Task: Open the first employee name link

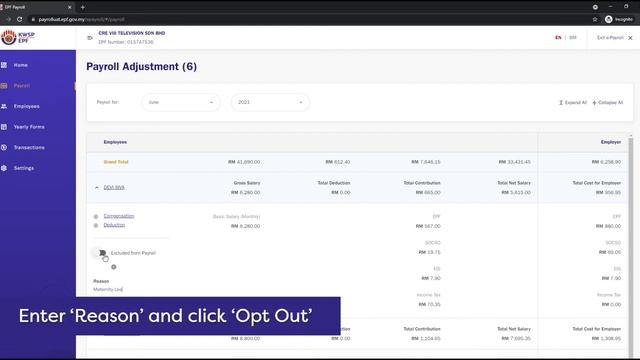Action: click(x=114, y=187)
